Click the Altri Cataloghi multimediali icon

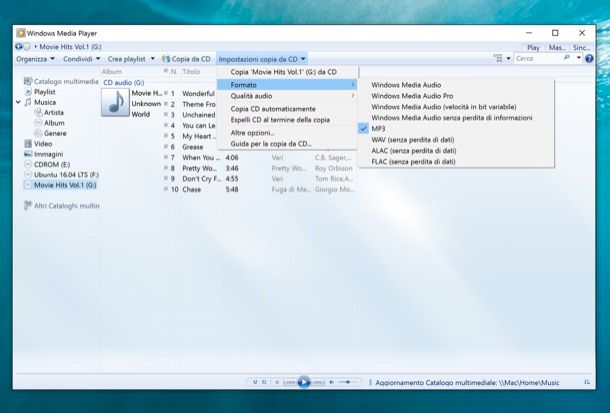28,205
